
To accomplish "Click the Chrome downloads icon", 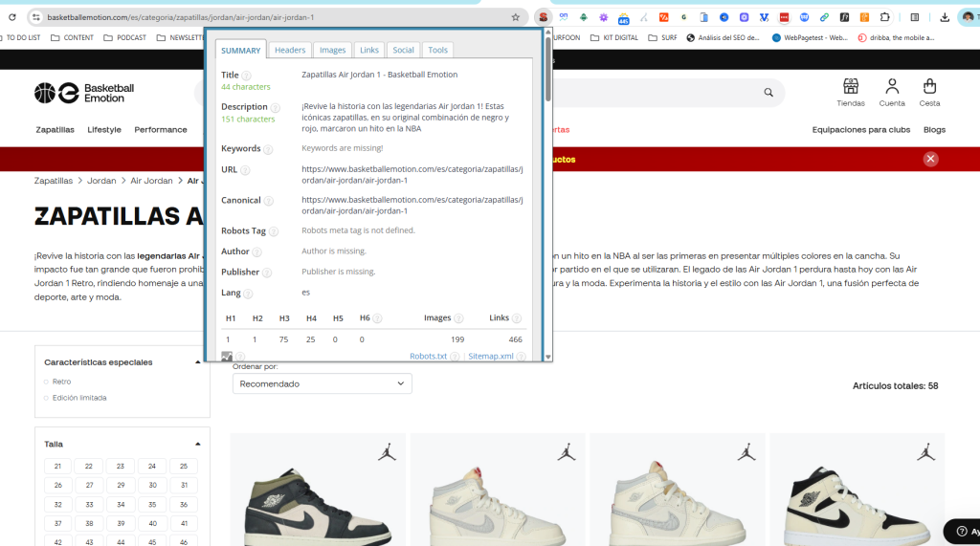I will click(x=945, y=17).
